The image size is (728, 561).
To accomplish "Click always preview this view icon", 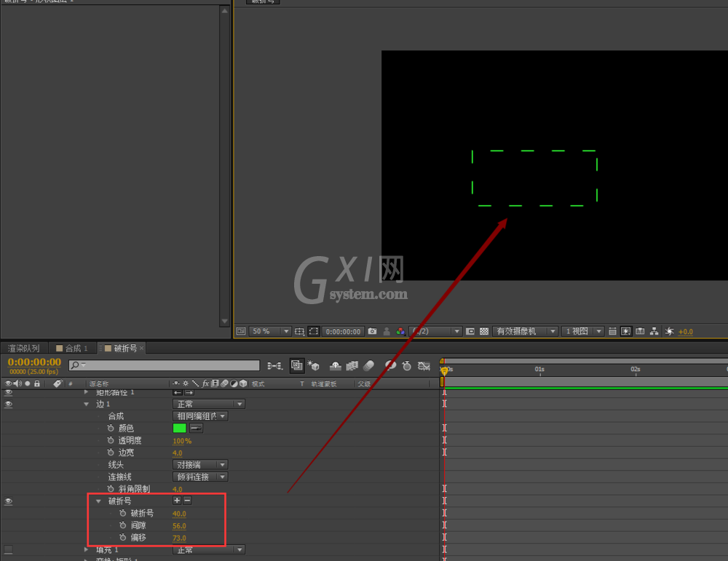I will pos(241,331).
